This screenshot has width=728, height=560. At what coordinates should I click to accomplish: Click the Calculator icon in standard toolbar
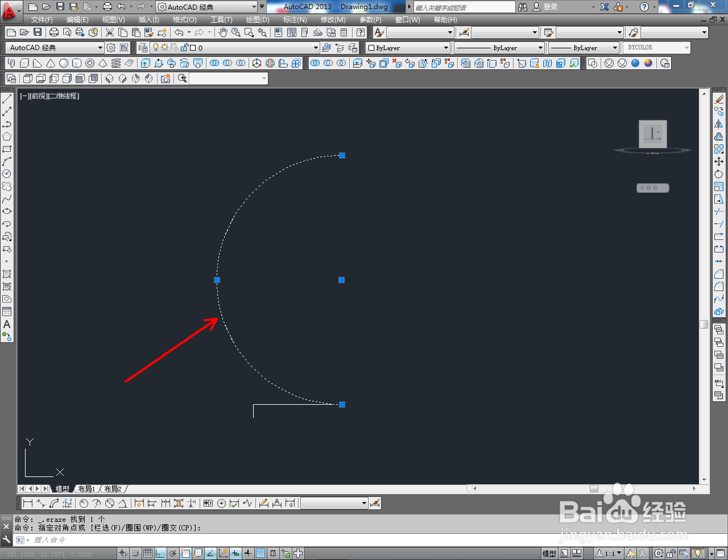tap(344, 32)
